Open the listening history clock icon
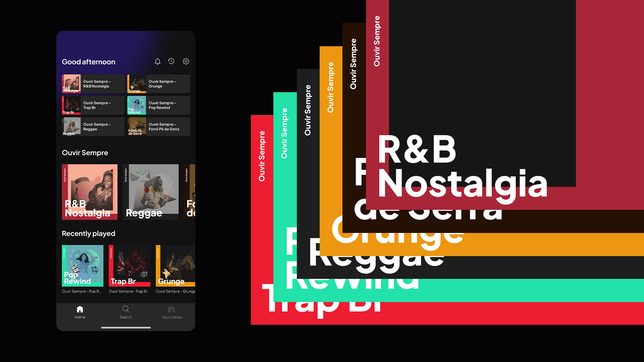Viewport: 644px width, 362px height. pos(171,61)
